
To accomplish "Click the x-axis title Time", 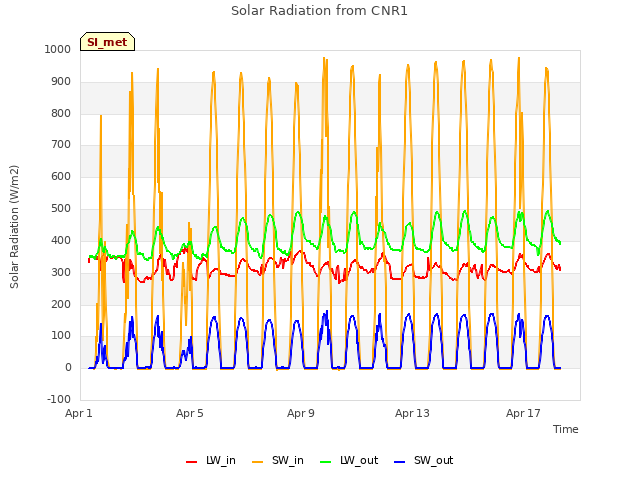I will 566,429.
